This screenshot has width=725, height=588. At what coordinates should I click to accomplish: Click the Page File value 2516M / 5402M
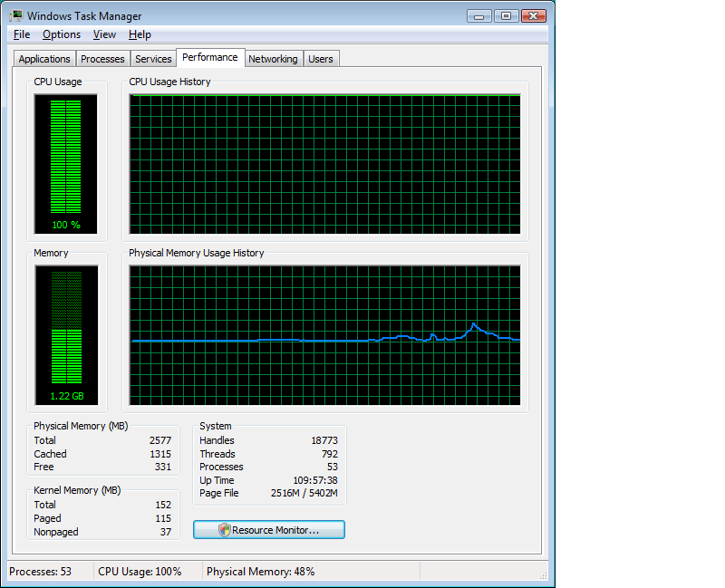[x=304, y=493]
